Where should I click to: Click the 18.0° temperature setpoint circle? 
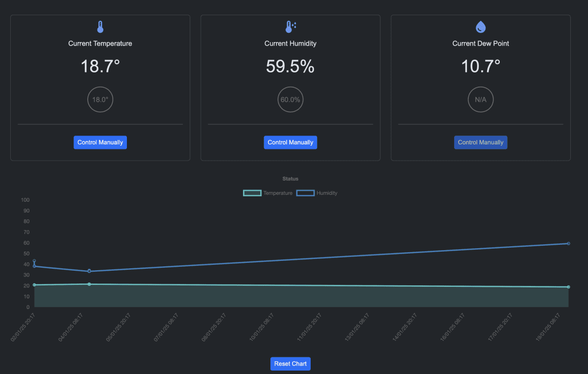point(100,99)
